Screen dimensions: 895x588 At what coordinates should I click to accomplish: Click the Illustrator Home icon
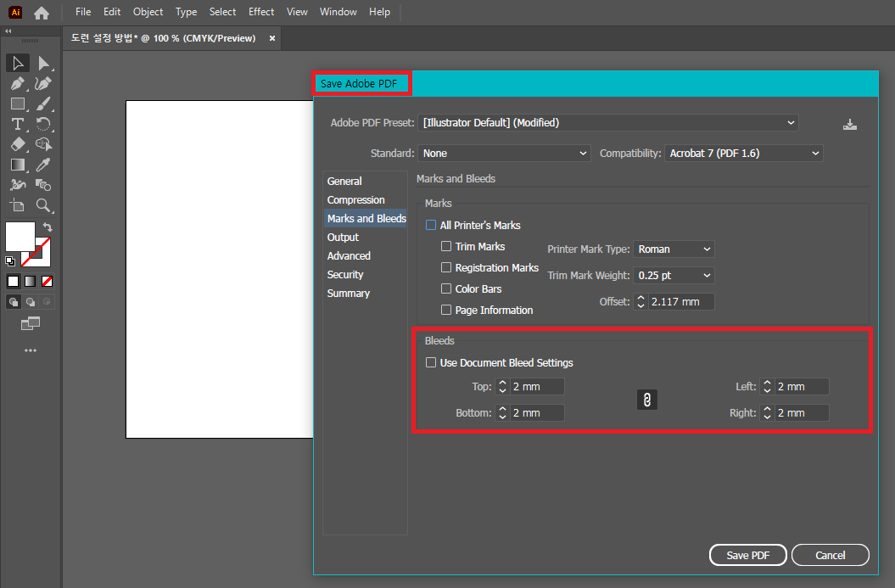click(x=41, y=13)
